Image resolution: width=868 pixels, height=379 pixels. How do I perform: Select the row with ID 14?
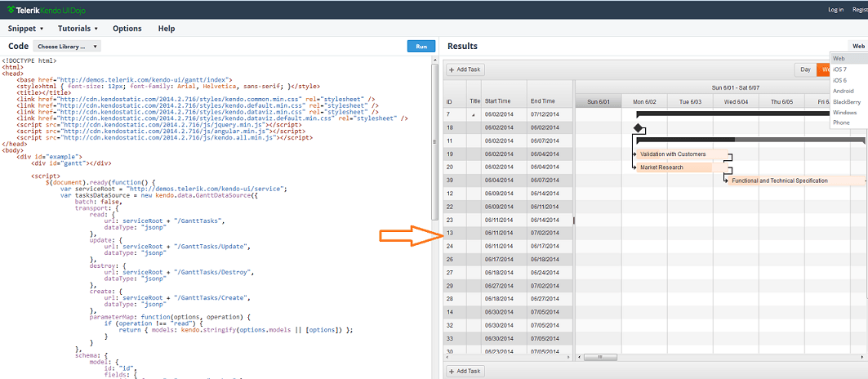[x=508, y=312]
